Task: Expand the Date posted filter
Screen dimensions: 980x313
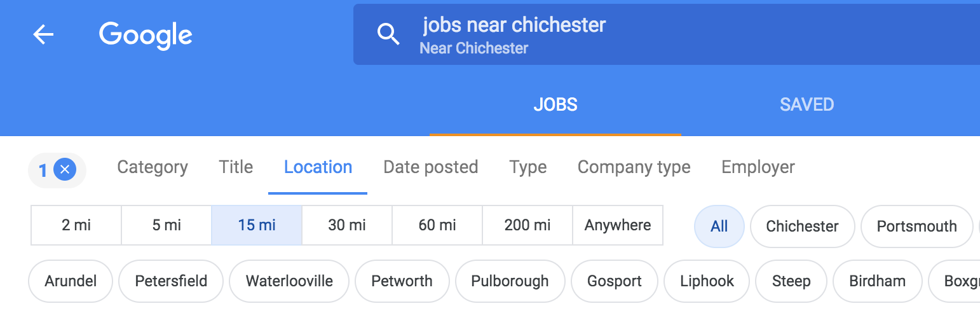Action: 430,167
